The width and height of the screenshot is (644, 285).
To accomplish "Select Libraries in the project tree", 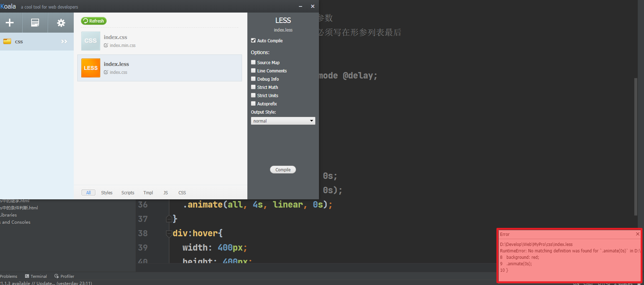I will tap(9, 215).
